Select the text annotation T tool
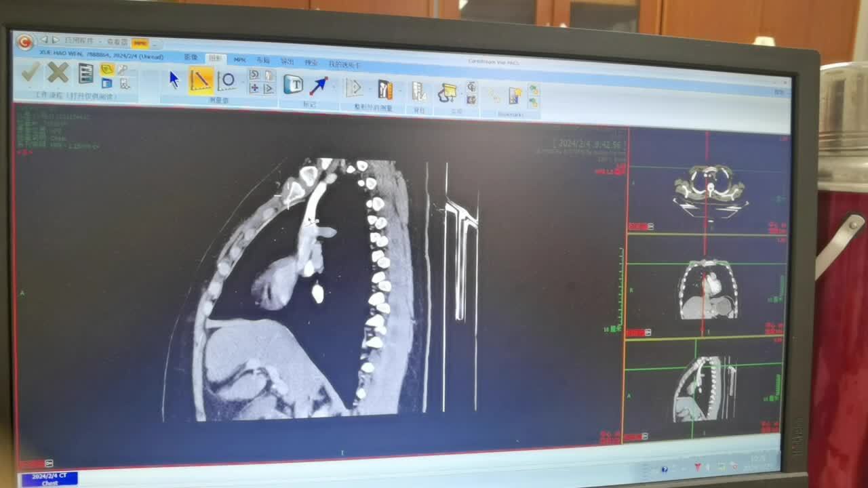868x488 pixels. click(293, 84)
